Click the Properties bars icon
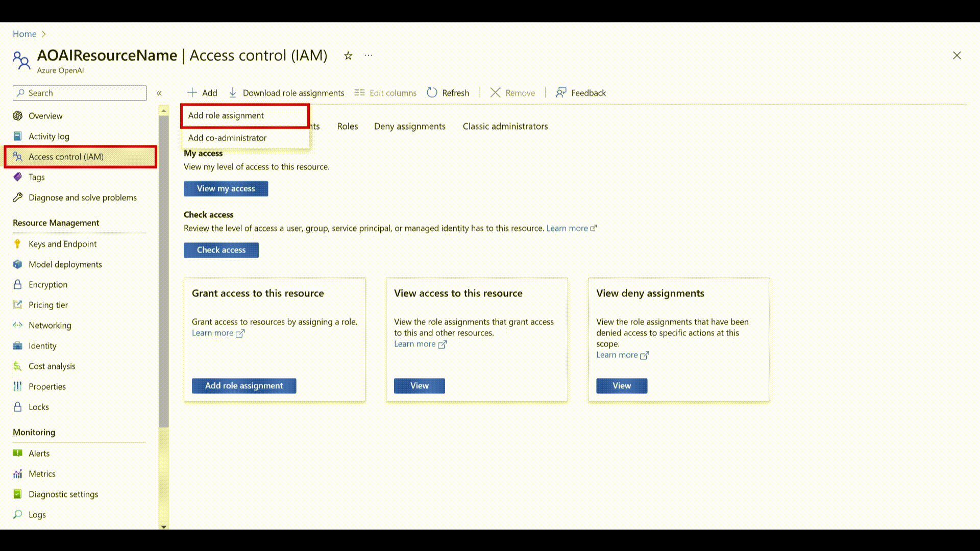 click(x=18, y=387)
